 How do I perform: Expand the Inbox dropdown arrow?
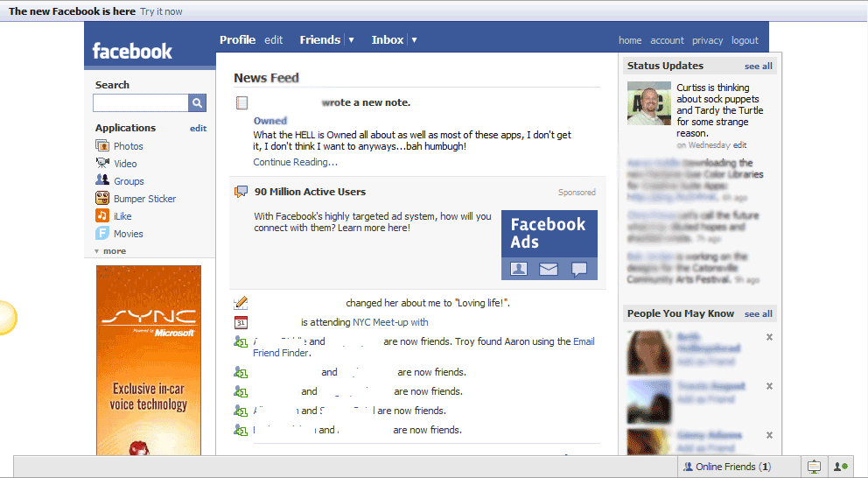click(x=414, y=40)
